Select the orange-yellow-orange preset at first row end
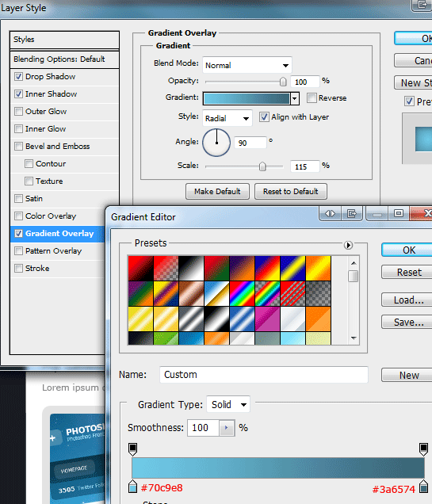The image size is (432, 504). click(318, 269)
